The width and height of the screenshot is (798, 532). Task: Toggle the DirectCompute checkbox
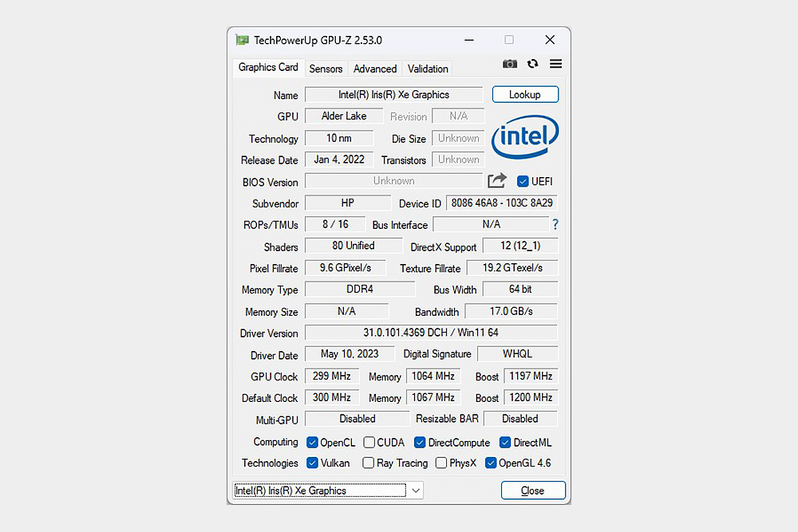[420, 443]
